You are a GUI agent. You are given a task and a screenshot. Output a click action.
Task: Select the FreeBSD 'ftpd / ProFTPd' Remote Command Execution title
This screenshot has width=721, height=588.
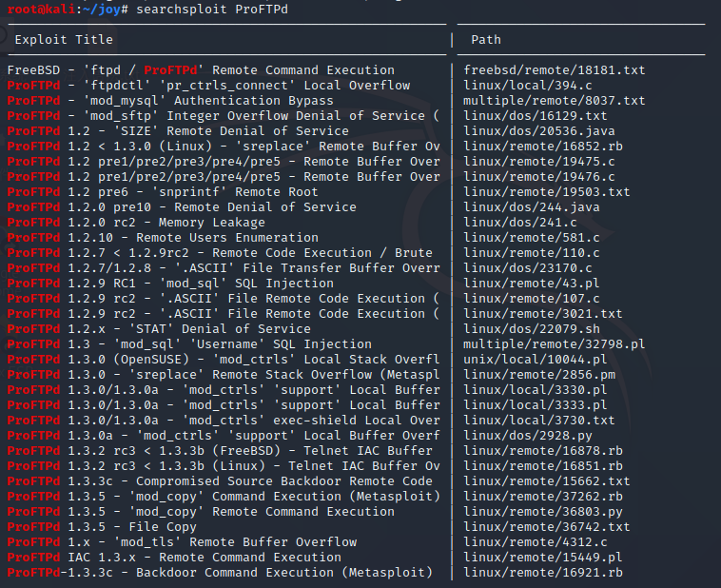[x=201, y=70]
